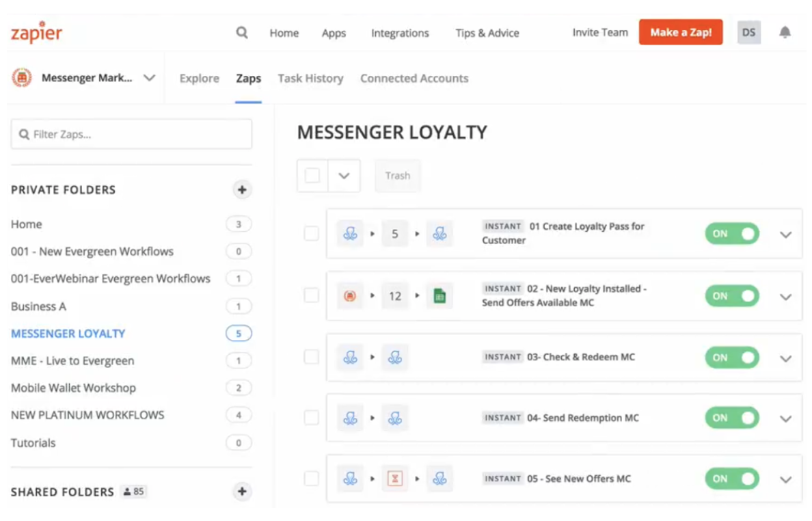Viewport: 812px width, 521px height.
Task: Open the Messenger Mark... account dropdown
Action: (x=149, y=78)
